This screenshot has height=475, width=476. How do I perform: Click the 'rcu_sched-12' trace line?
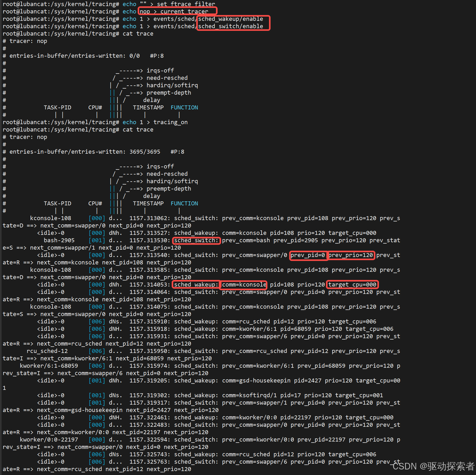click(47, 351)
